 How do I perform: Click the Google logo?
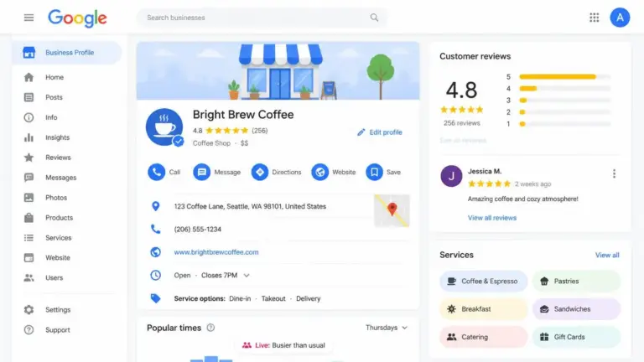77,18
